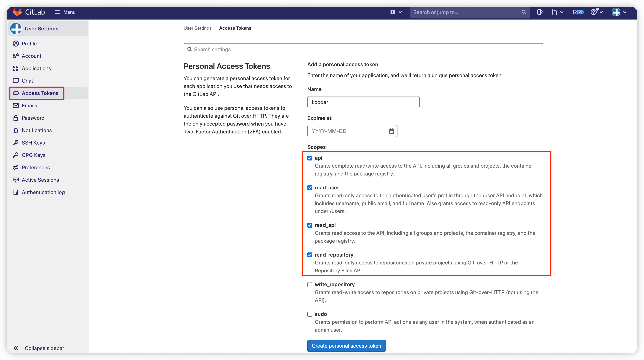Click the Authentication log icon

click(x=16, y=192)
